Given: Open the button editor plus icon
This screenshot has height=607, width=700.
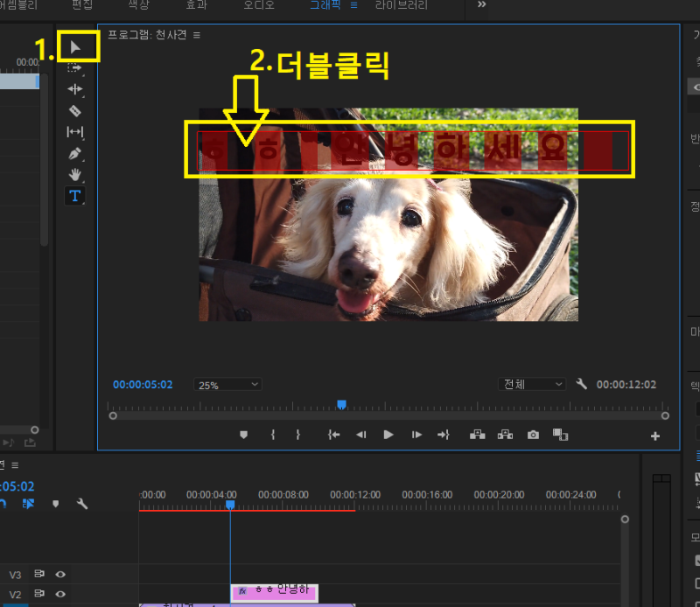Looking at the screenshot, I should (655, 436).
